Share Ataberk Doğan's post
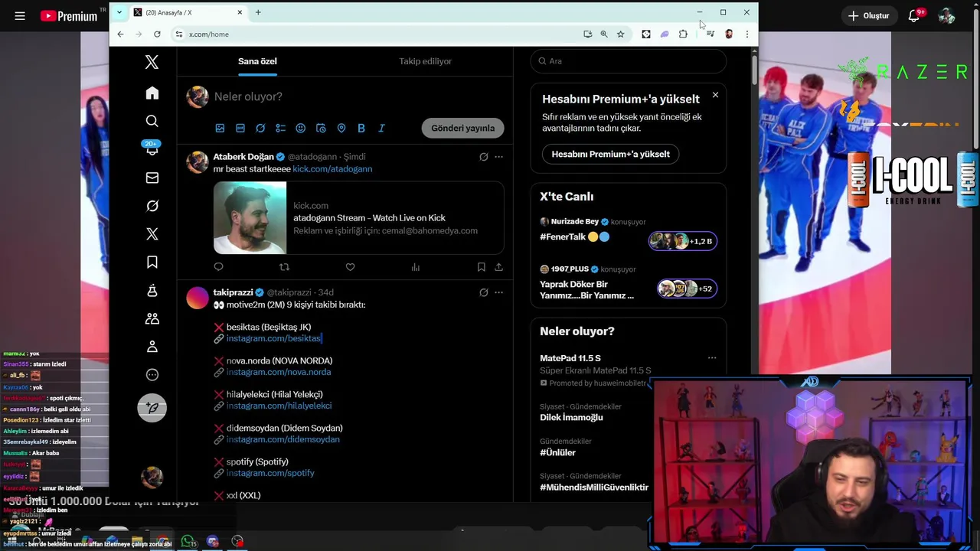 click(498, 267)
